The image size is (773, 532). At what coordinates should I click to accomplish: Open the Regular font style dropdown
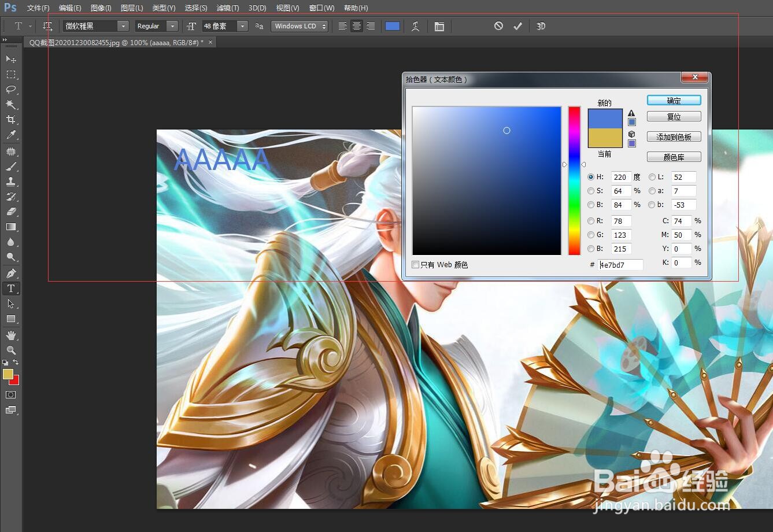pyautogui.click(x=172, y=26)
